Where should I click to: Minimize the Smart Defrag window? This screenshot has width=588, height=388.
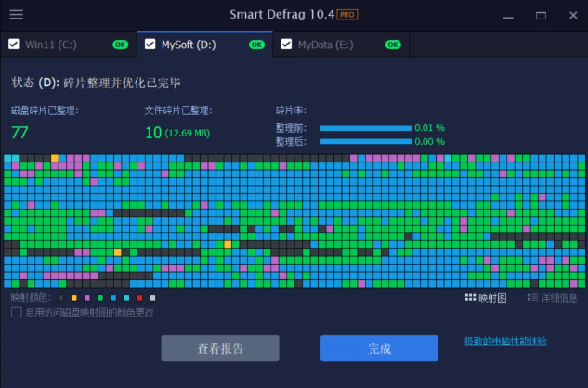508,16
